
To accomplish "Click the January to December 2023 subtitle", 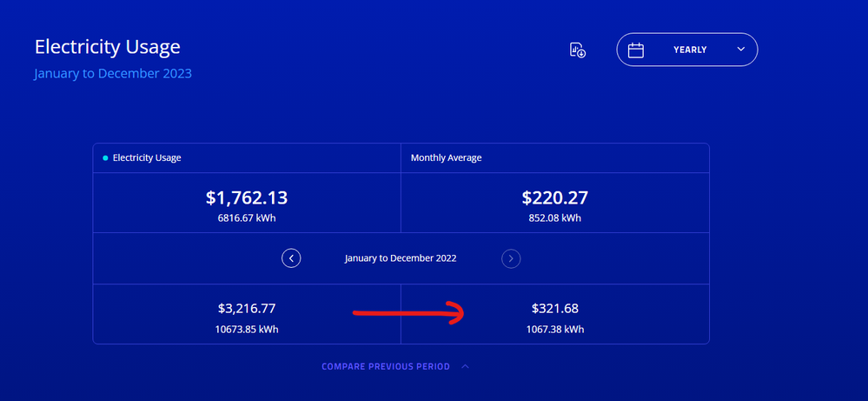I will [x=113, y=74].
